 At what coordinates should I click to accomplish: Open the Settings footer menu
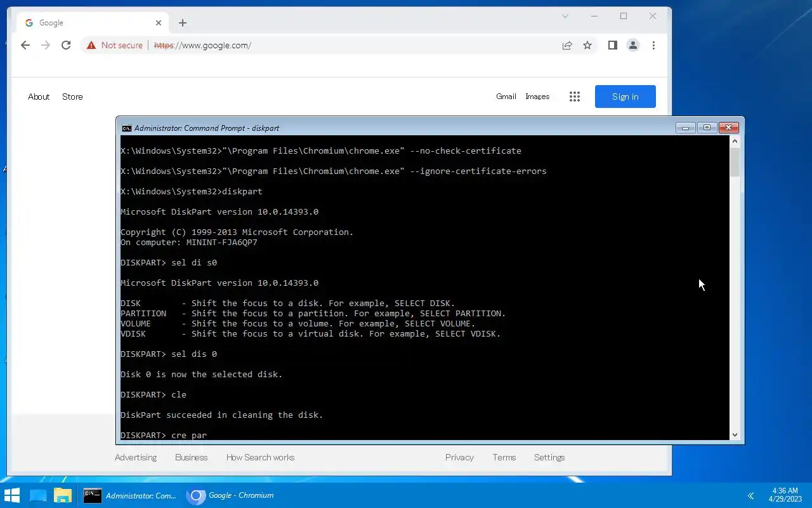(549, 457)
